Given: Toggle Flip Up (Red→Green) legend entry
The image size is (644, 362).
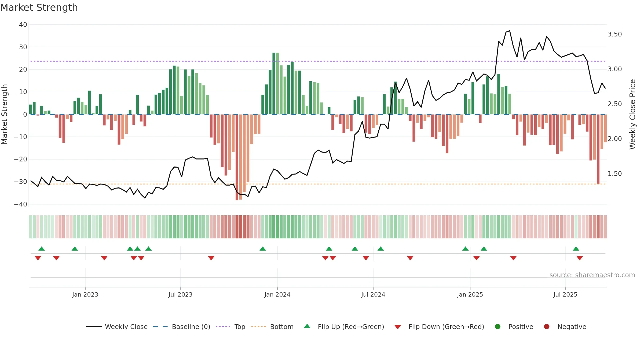Looking at the screenshot, I should pos(344,327).
